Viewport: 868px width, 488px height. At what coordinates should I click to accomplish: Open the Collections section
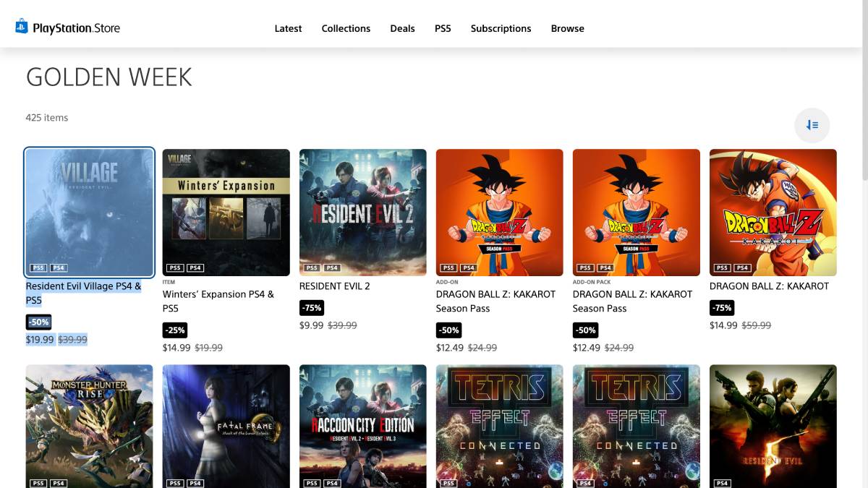coord(346,28)
